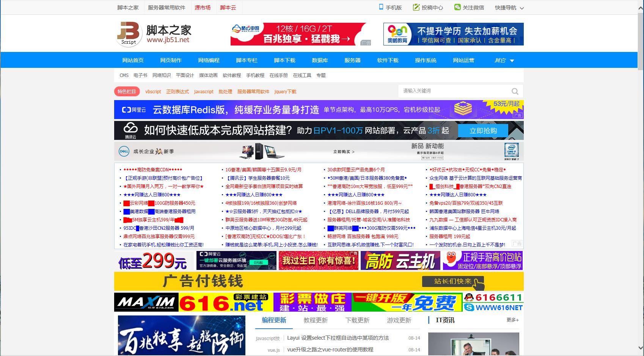Click the search magnifier icon

pyautogui.click(x=515, y=91)
